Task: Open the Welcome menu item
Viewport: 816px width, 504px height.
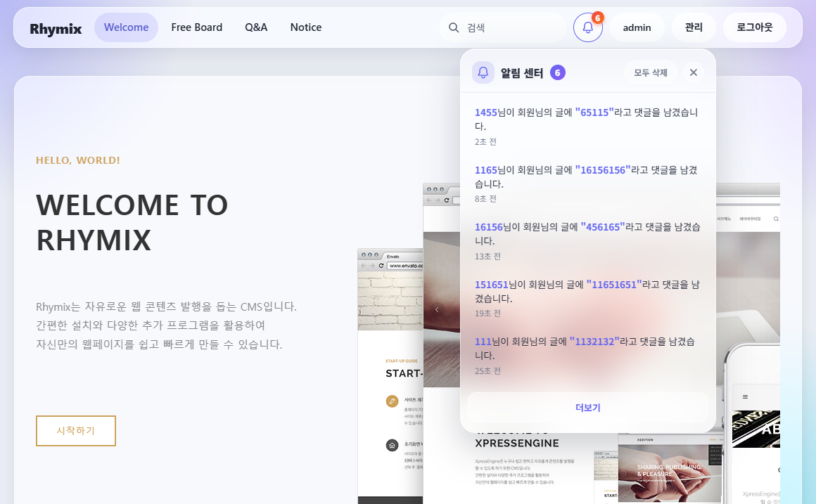Action: [x=126, y=27]
